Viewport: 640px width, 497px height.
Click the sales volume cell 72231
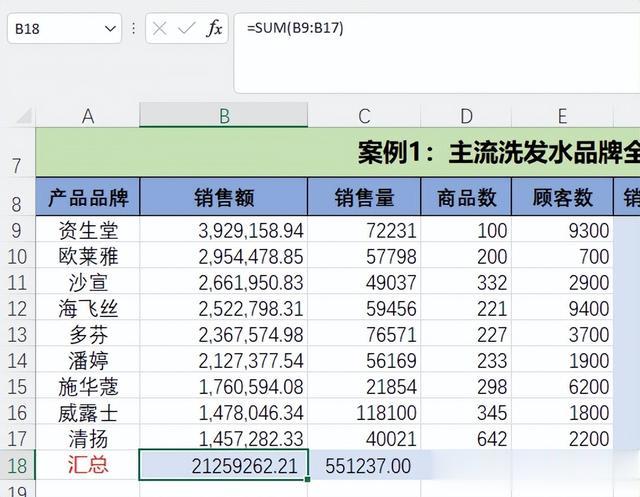364,229
